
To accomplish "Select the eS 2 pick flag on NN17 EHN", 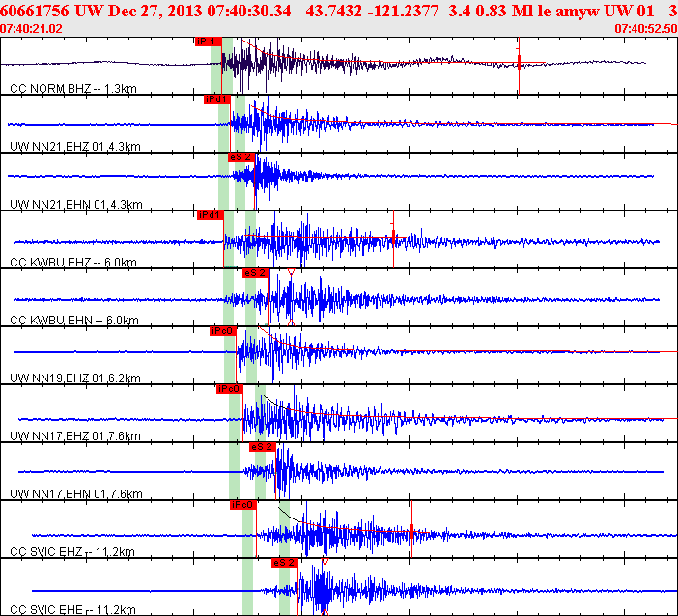I will (x=263, y=447).
